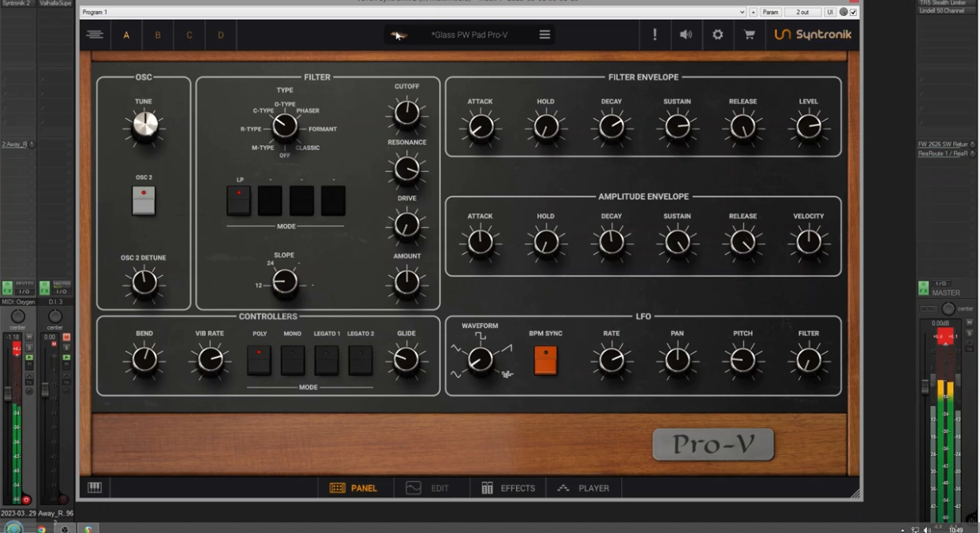
Task: Open the Program 1 preset dropdown
Action: click(413, 13)
